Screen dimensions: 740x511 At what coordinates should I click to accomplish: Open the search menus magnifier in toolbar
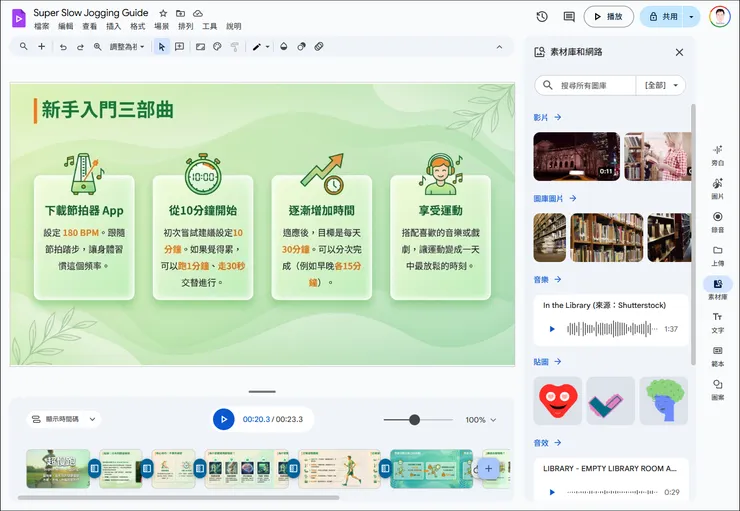pyautogui.click(x=23, y=47)
